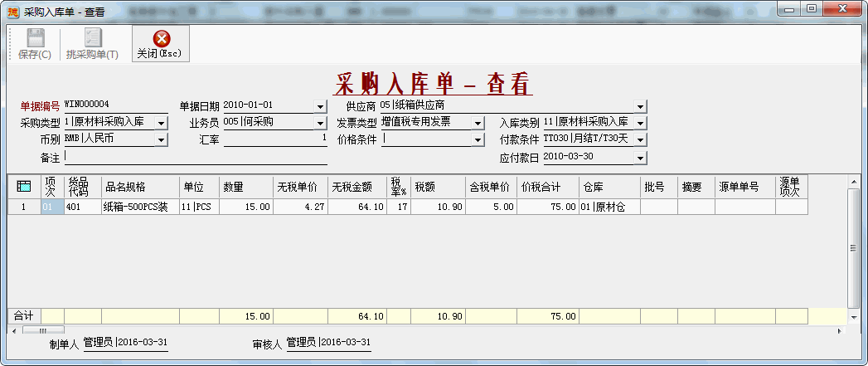Click the 审核人 field value

point(329,344)
